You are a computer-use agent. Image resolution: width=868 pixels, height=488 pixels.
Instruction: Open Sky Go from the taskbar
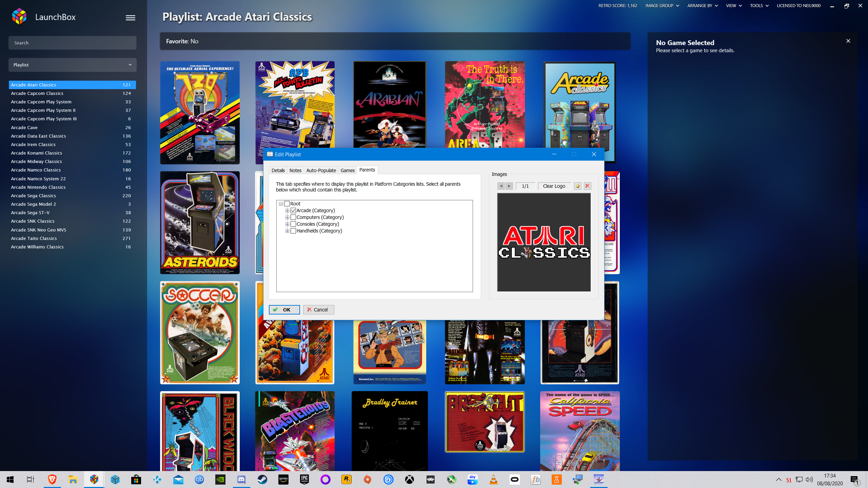point(472,479)
